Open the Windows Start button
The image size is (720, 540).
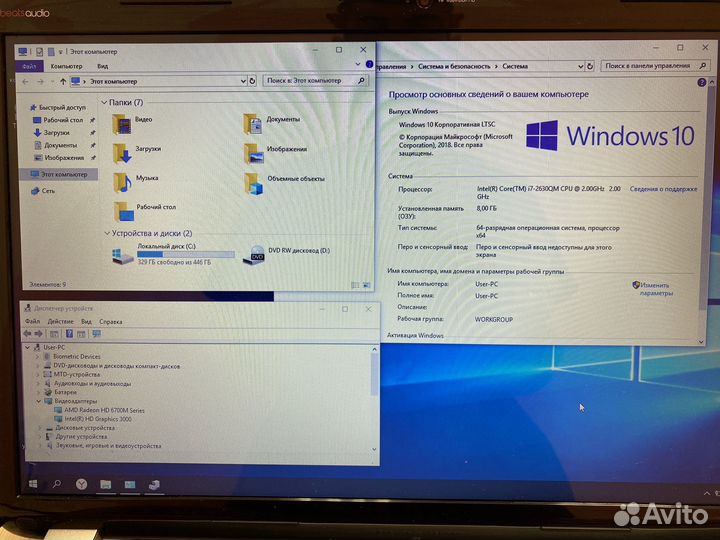click(x=33, y=484)
